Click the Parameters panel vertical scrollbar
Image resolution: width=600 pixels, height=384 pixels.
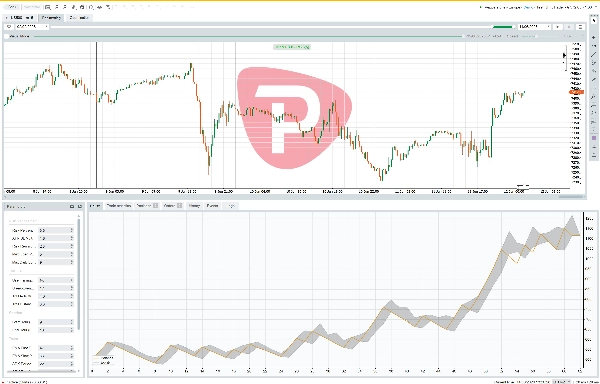pos(79,273)
